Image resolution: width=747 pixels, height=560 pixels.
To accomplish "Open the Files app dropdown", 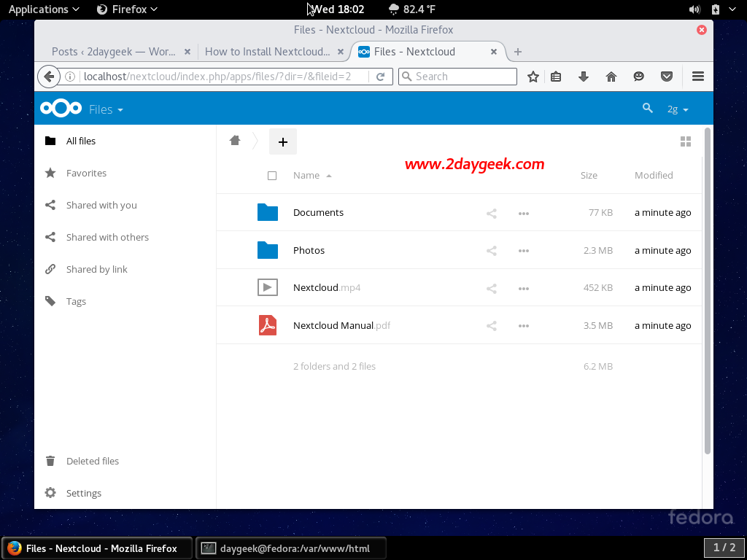I will (x=107, y=109).
